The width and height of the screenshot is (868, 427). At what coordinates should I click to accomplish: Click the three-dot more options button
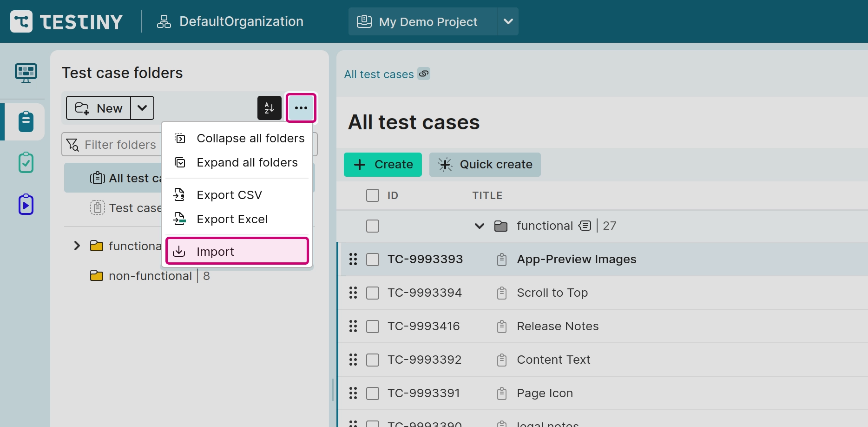click(301, 108)
